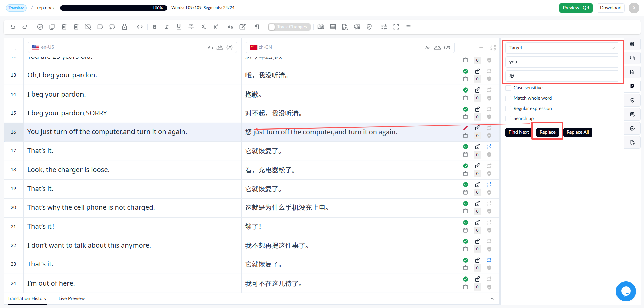Click the filter icon above status column

[x=481, y=48]
